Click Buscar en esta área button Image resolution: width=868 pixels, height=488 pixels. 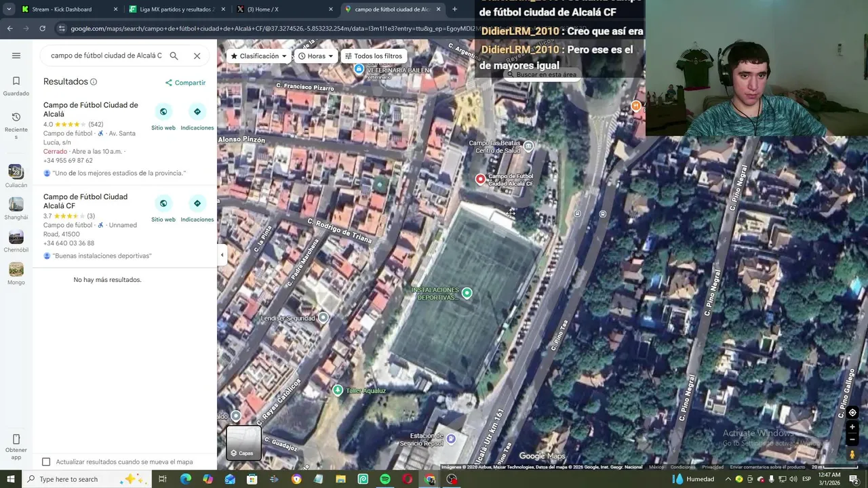click(541, 75)
